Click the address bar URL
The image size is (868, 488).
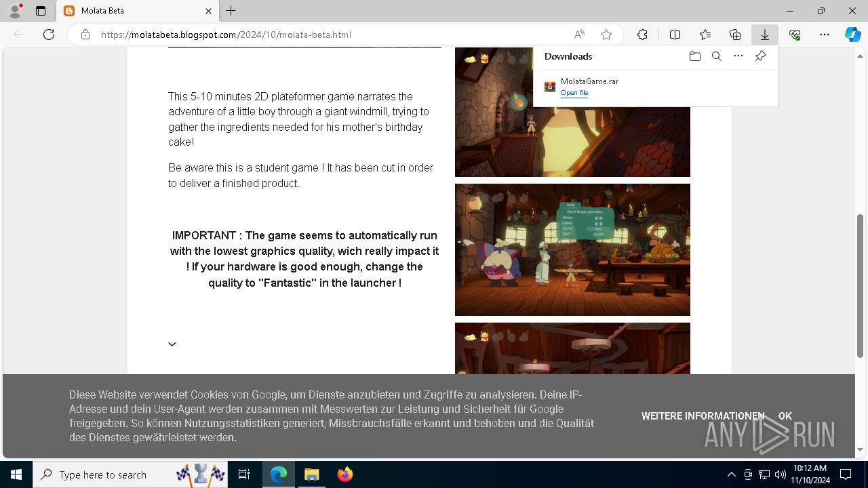pyautogui.click(x=226, y=35)
